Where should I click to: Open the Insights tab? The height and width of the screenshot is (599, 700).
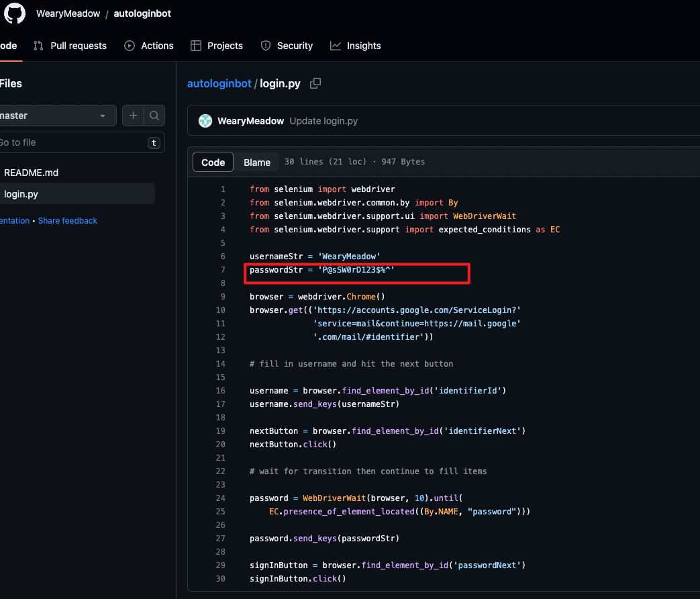(x=356, y=46)
